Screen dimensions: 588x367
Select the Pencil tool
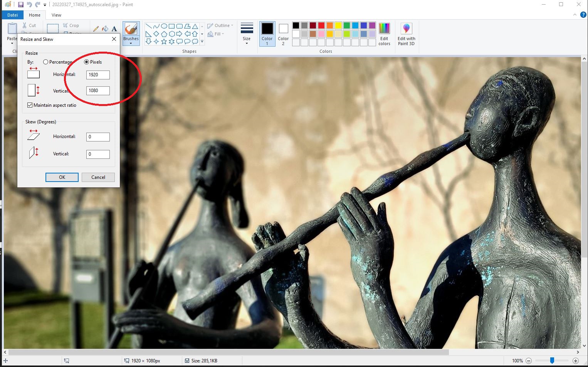[x=96, y=29]
